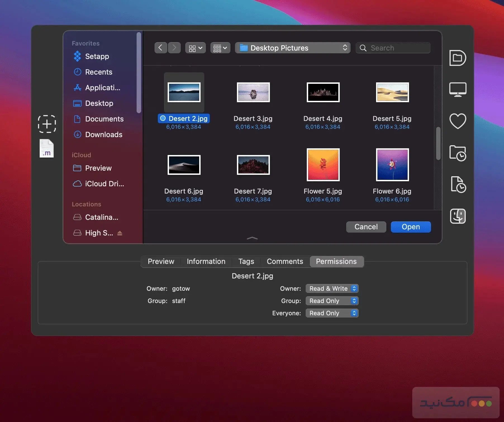
Task: Click the desktop monitor icon in right sidebar
Action: [x=458, y=89]
